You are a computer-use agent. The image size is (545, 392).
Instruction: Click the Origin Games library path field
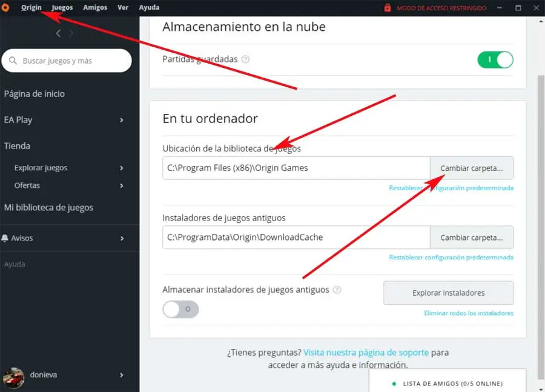point(296,168)
